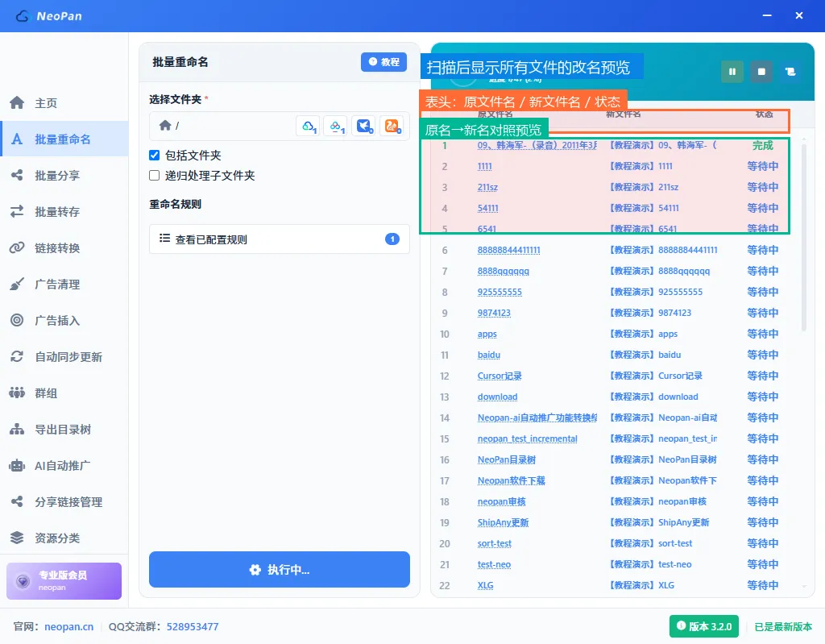Click the copy icon beside stop button
The image size is (825, 644).
click(790, 72)
